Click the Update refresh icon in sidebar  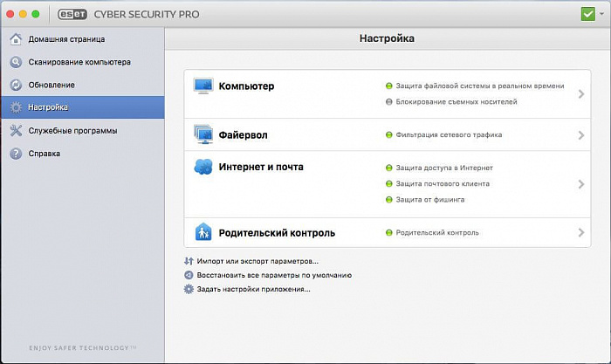pos(16,85)
